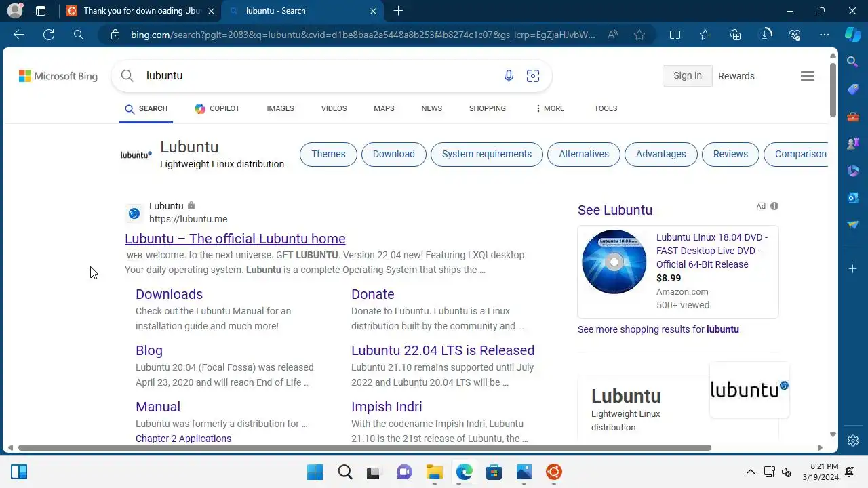Select the VIDEOS search tab

[334, 108]
